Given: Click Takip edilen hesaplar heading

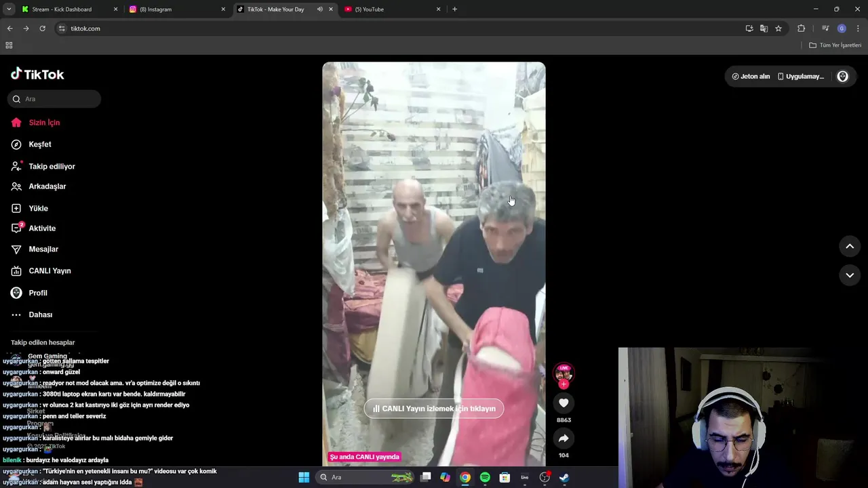Looking at the screenshot, I should [x=43, y=343].
